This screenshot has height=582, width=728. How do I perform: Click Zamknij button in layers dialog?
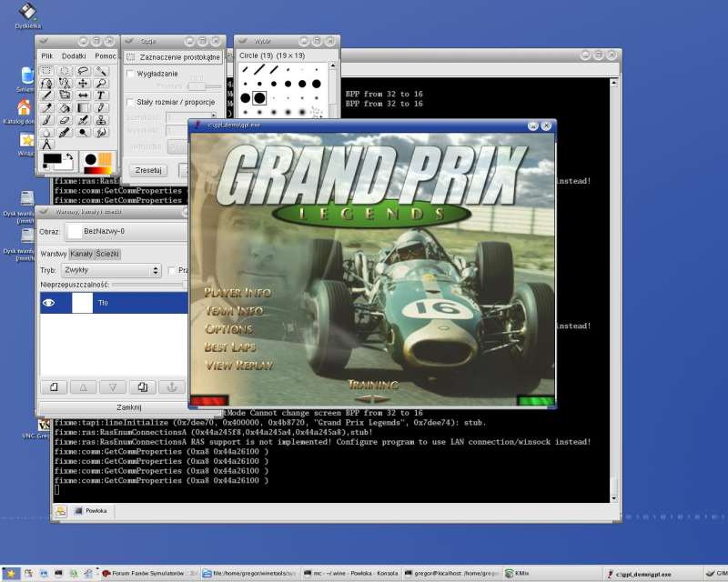129,407
